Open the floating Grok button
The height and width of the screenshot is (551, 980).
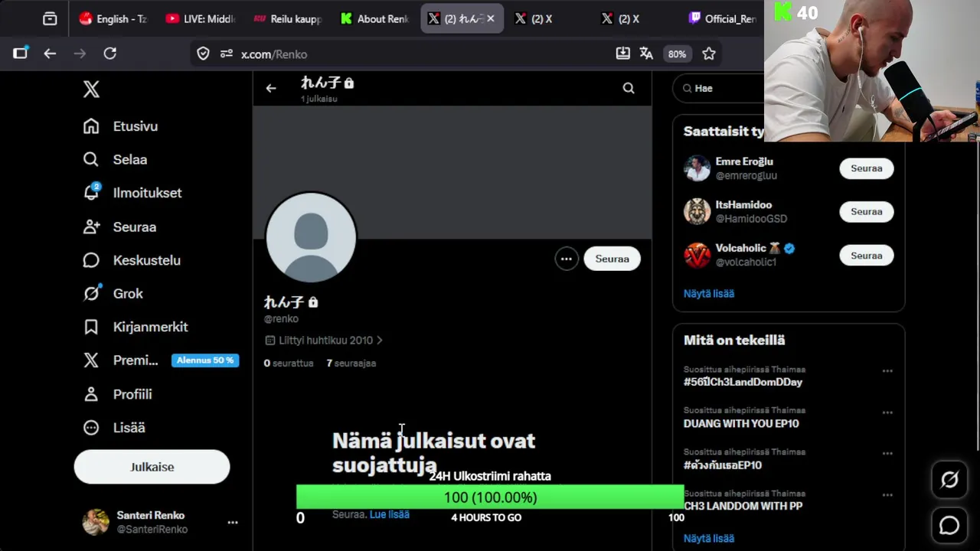[949, 480]
